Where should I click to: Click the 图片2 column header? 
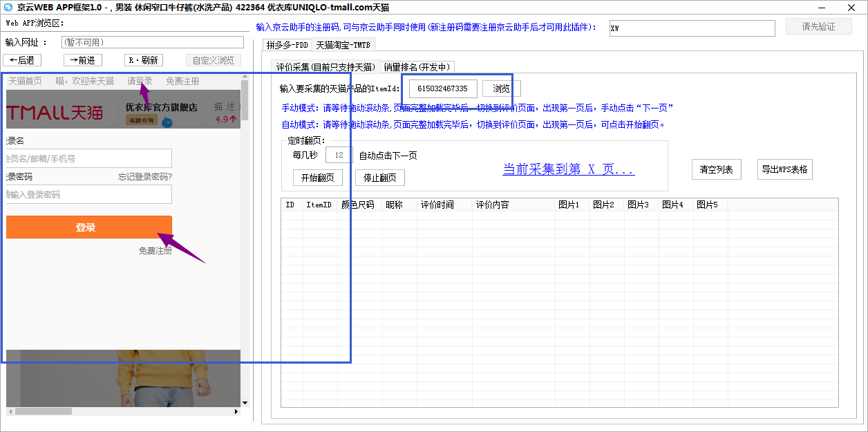point(606,205)
